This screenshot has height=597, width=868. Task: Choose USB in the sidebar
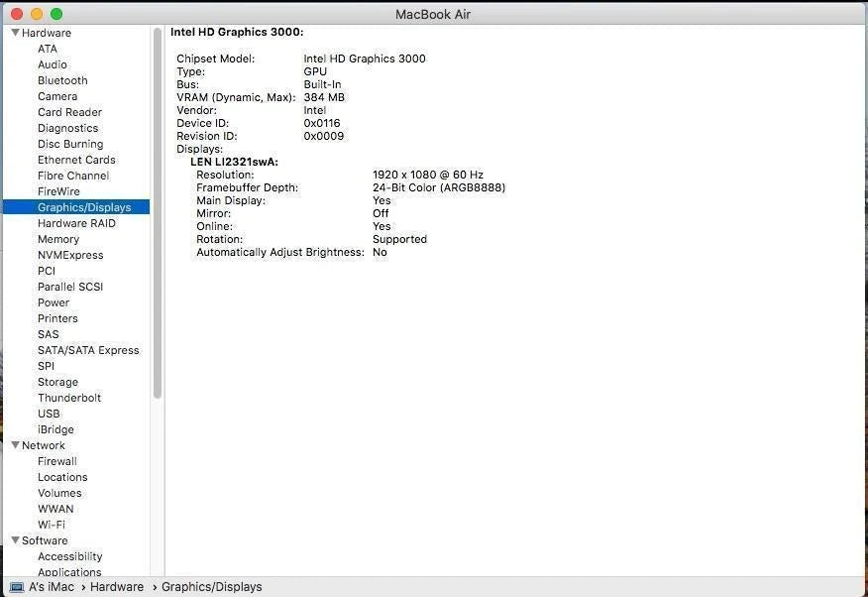(x=49, y=414)
